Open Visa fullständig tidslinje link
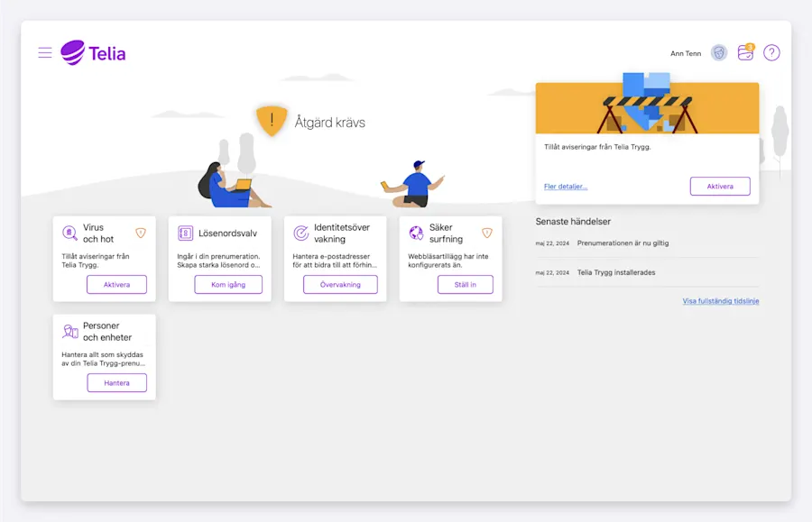The image size is (812, 522). pyautogui.click(x=720, y=301)
